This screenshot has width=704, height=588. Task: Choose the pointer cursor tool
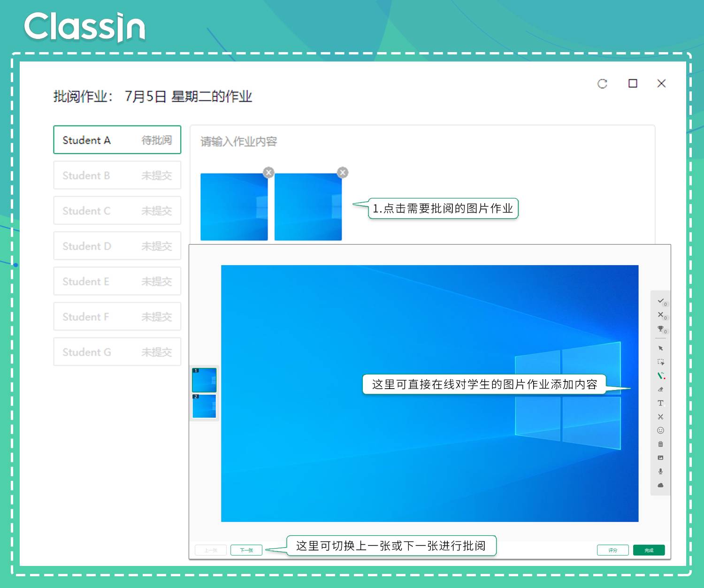(660, 348)
